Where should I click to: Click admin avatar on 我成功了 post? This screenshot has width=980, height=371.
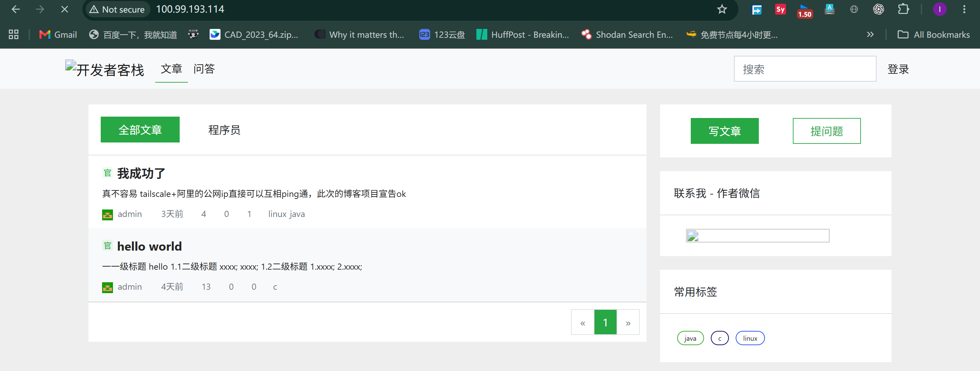pyautogui.click(x=107, y=215)
